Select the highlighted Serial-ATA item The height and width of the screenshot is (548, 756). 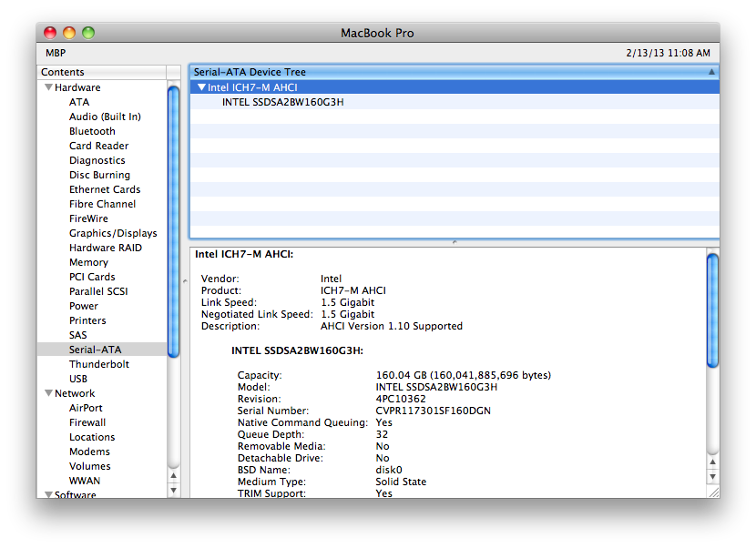pos(102,350)
